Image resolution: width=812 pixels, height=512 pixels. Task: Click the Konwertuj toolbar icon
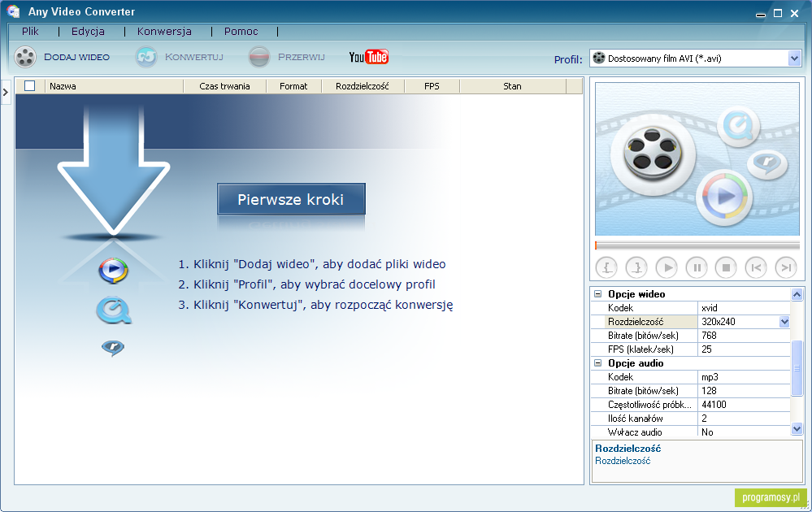point(146,57)
